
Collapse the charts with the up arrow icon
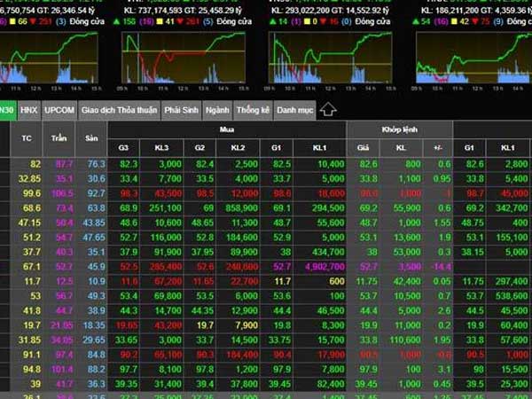point(327,109)
